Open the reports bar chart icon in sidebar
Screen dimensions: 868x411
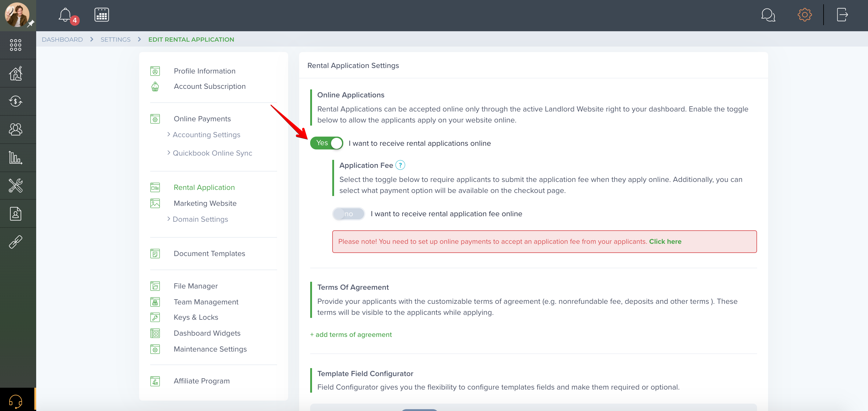pyautogui.click(x=16, y=157)
